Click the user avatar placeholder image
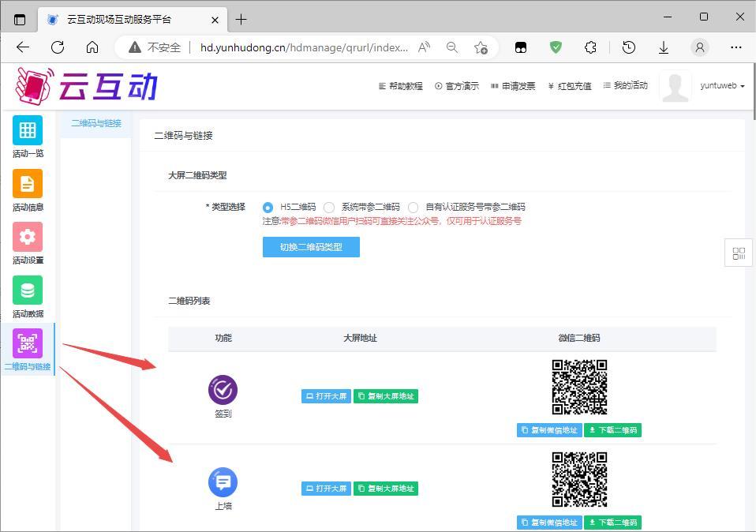756x532 pixels. pos(676,86)
